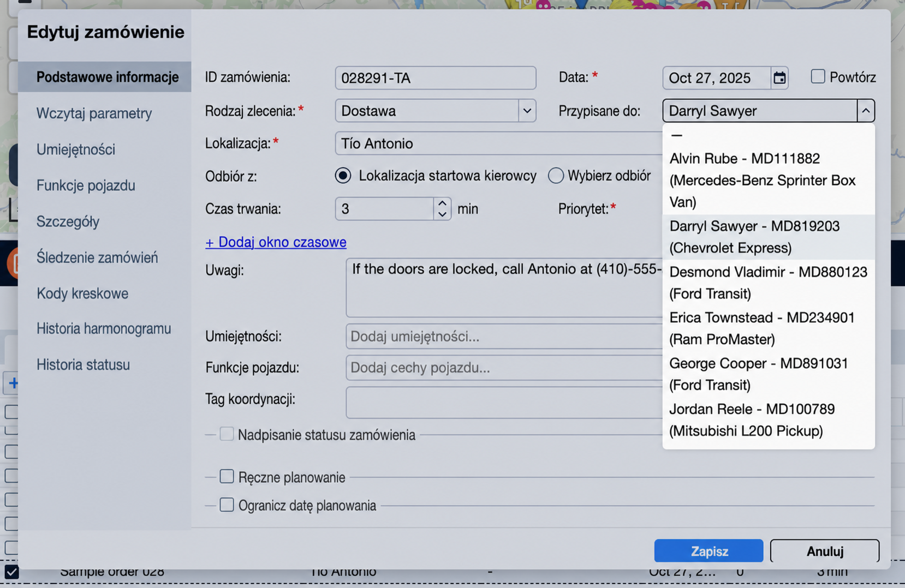The height and width of the screenshot is (588, 905).
Task: Check the Ręczne planowanie box
Action: (227, 477)
